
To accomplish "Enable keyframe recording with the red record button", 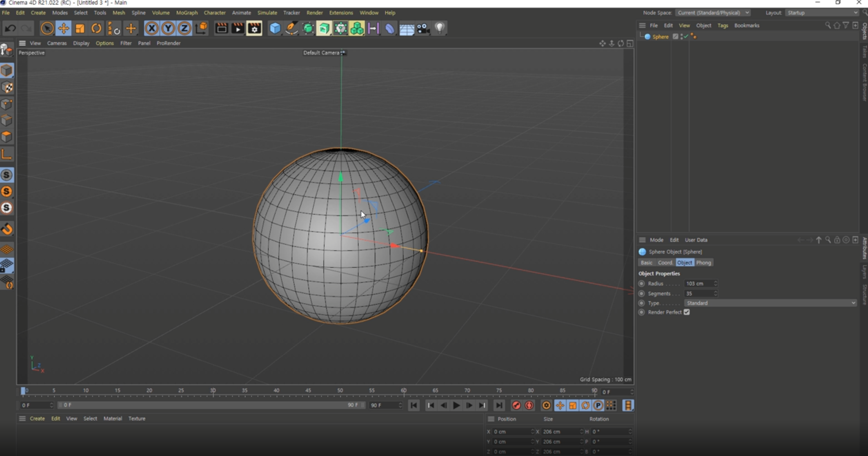I will pos(516,406).
